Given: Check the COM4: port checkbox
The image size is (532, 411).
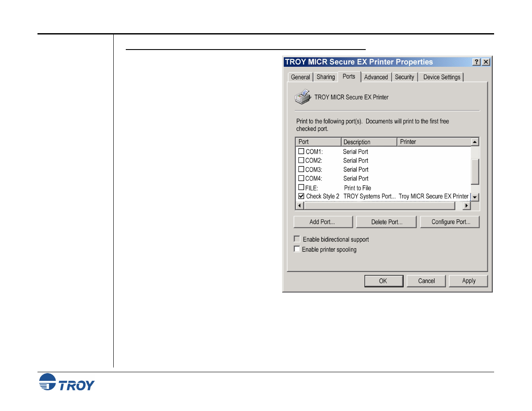Looking at the screenshot, I should [x=302, y=178].
